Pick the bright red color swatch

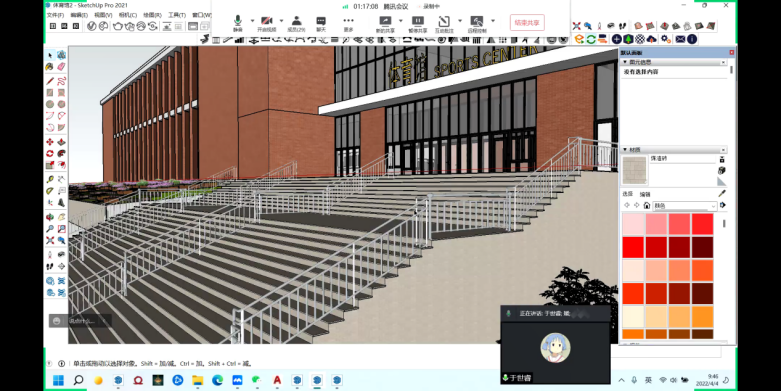click(x=634, y=247)
